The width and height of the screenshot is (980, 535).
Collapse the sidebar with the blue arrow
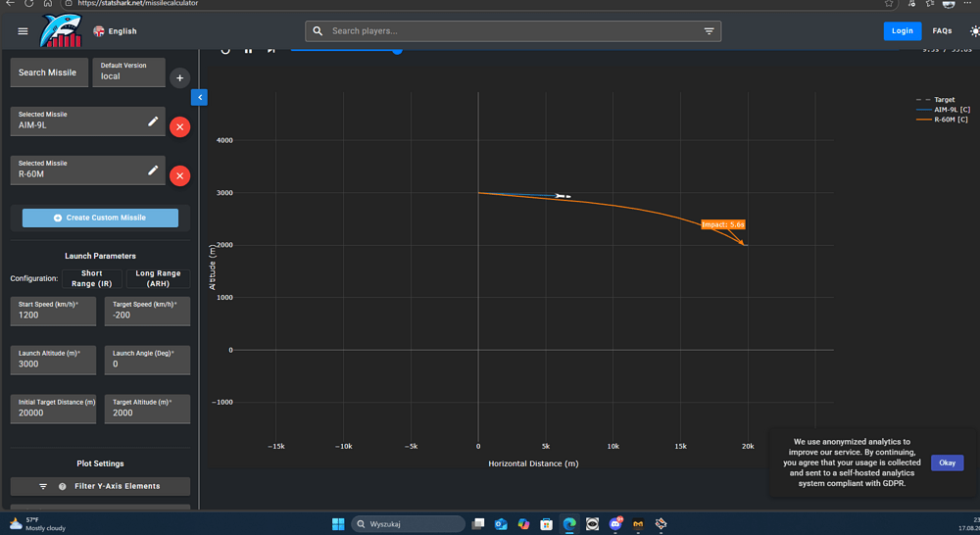pos(199,98)
